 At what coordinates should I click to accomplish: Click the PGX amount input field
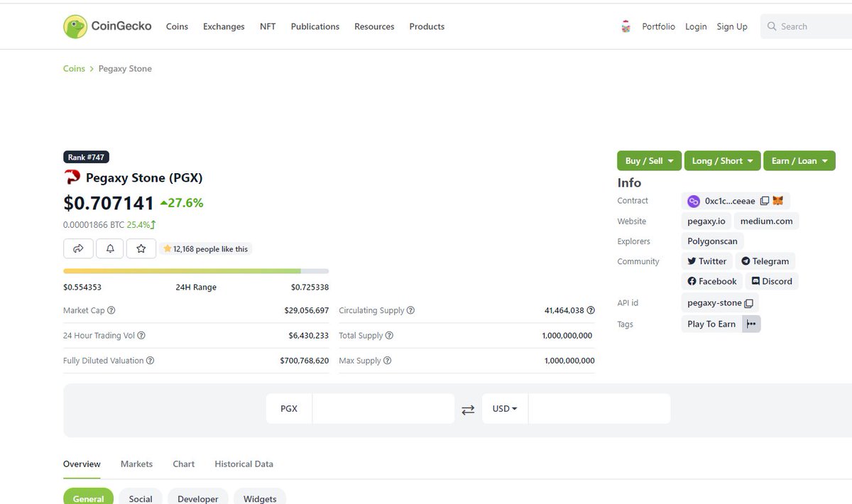[383, 409]
